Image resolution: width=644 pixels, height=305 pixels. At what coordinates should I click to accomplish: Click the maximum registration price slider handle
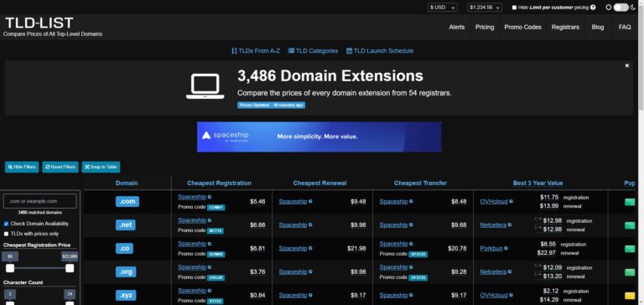pyautogui.click(x=70, y=268)
